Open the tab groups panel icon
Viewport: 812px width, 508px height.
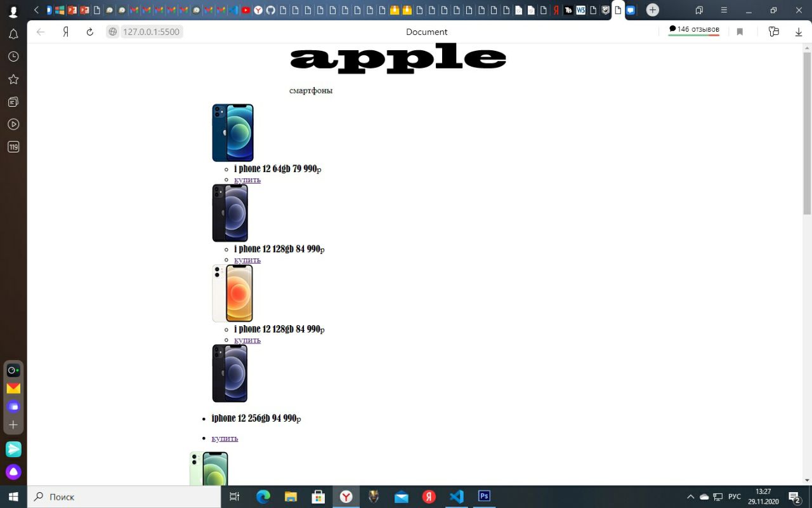[x=699, y=10]
